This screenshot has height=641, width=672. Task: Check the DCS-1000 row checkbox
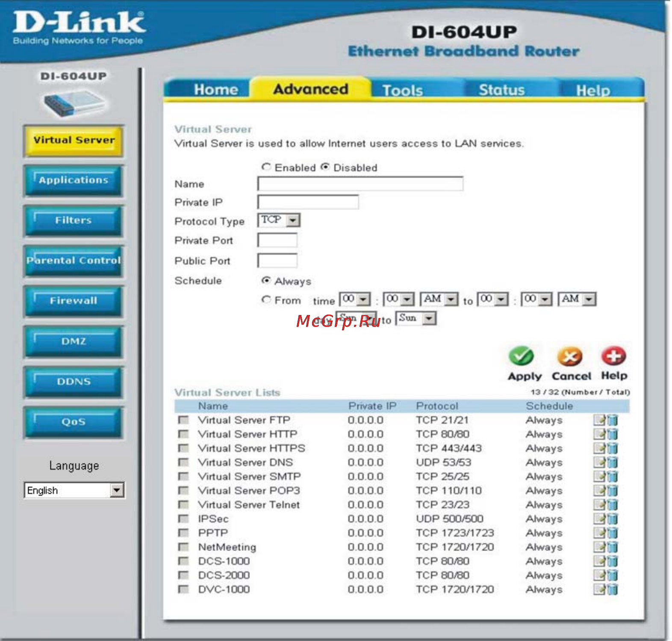(183, 561)
